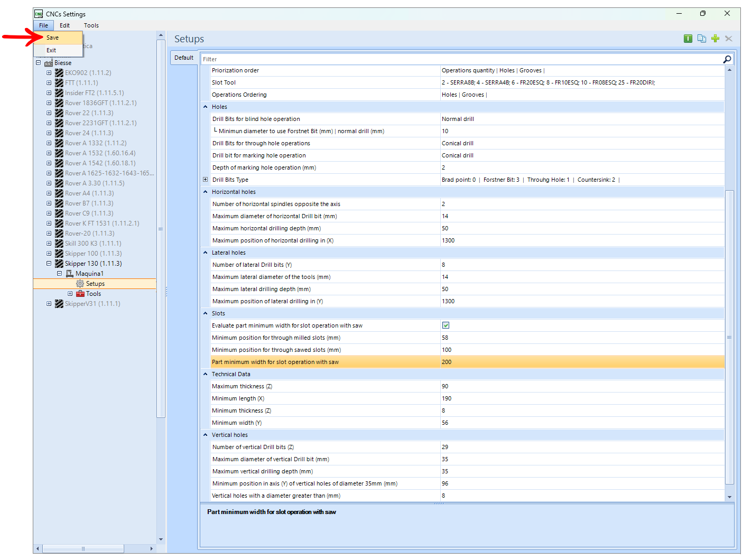Select Setups under Maquina1
Viewport: 752px width, 560px height.
coord(95,284)
